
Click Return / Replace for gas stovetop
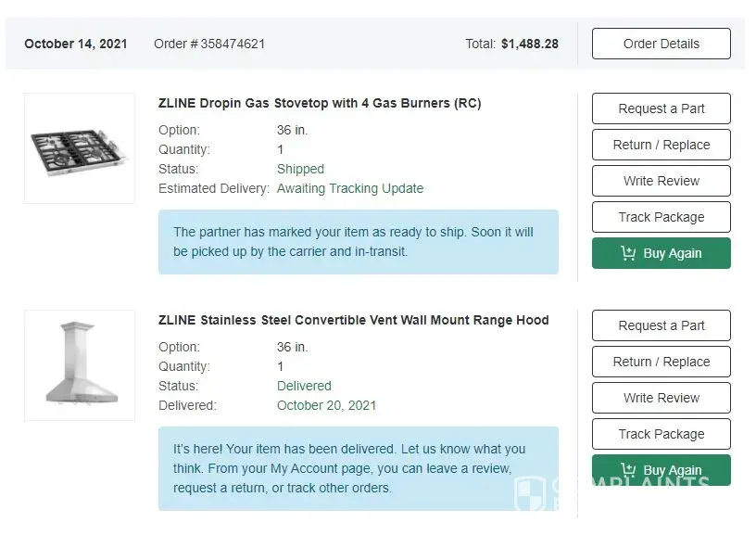[661, 145]
